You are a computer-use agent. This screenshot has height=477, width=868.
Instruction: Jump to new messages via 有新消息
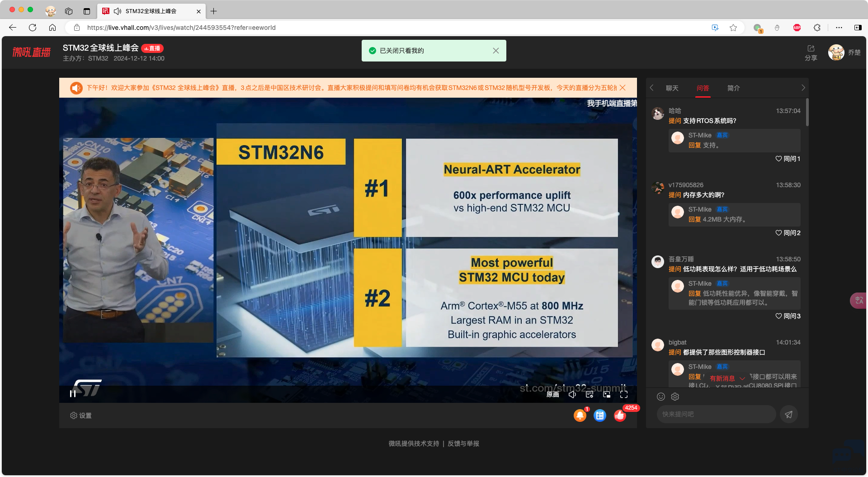[x=727, y=378]
